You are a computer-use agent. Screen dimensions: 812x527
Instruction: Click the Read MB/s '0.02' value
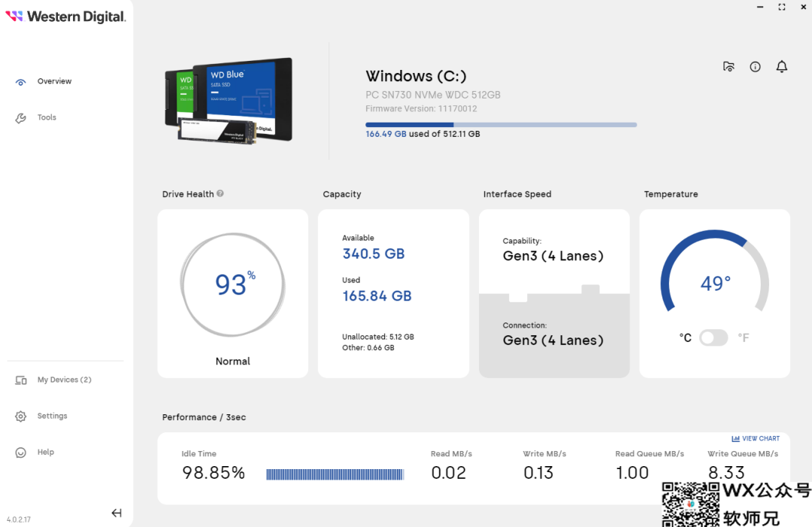tap(448, 473)
